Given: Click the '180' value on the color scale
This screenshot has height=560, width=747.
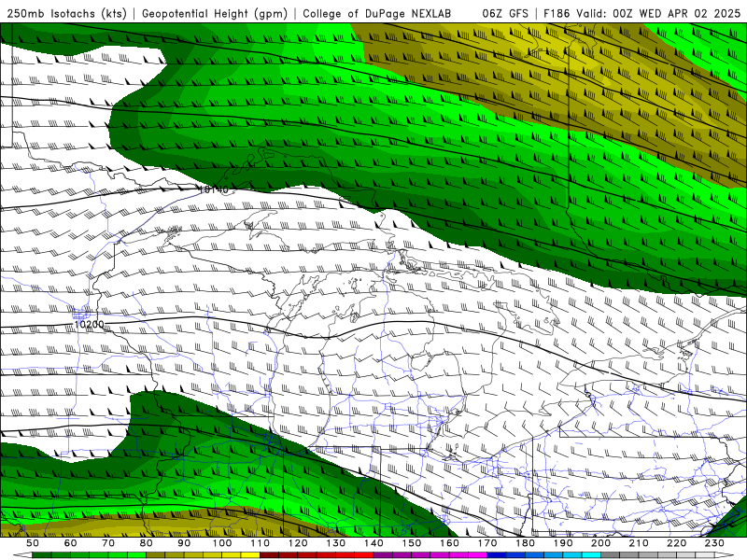Looking at the screenshot, I should pyautogui.click(x=525, y=543).
